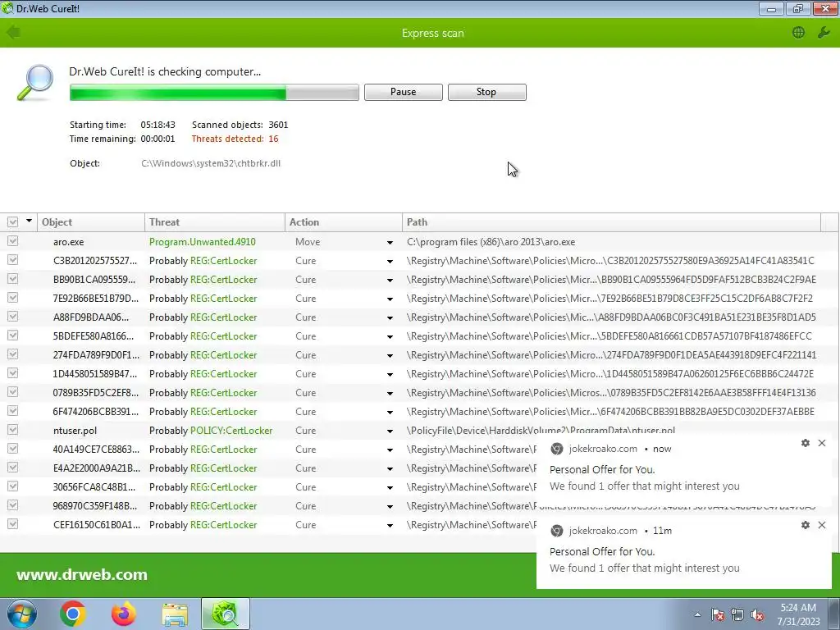Toggle the select-all header checkbox

(13, 221)
